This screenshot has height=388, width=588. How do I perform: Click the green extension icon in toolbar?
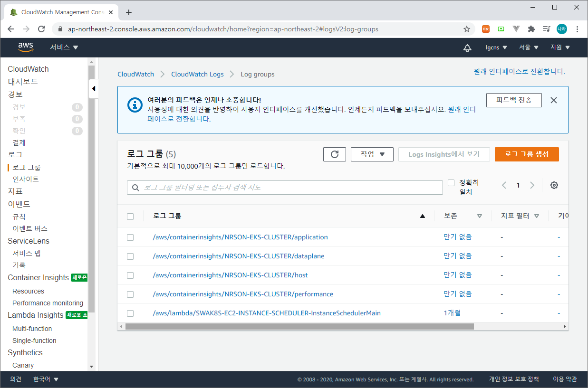point(501,29)
